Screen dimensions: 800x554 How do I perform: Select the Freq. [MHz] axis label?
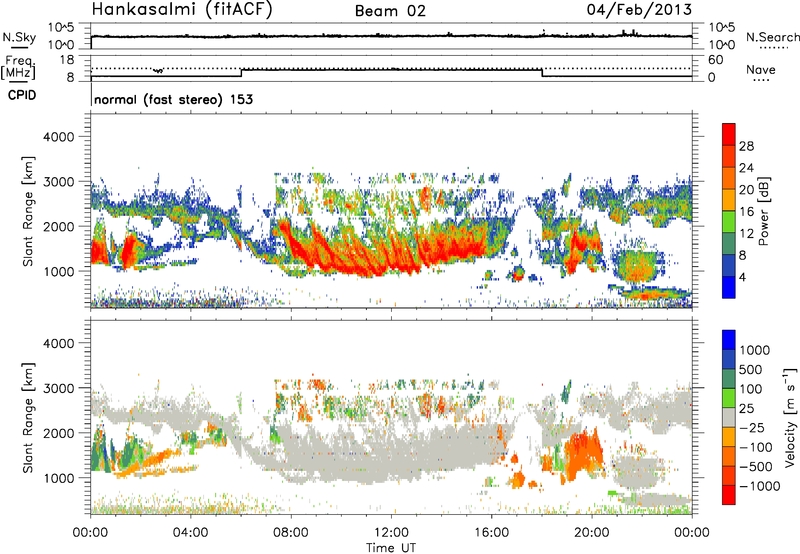click(x=18, y=68)
